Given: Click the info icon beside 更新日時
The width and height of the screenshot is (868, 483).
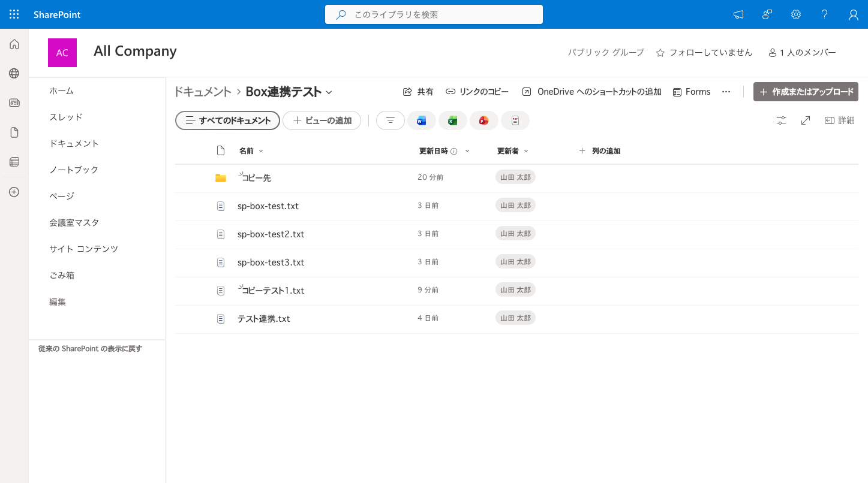Looking at the screenshot, I should pos(454,152).
